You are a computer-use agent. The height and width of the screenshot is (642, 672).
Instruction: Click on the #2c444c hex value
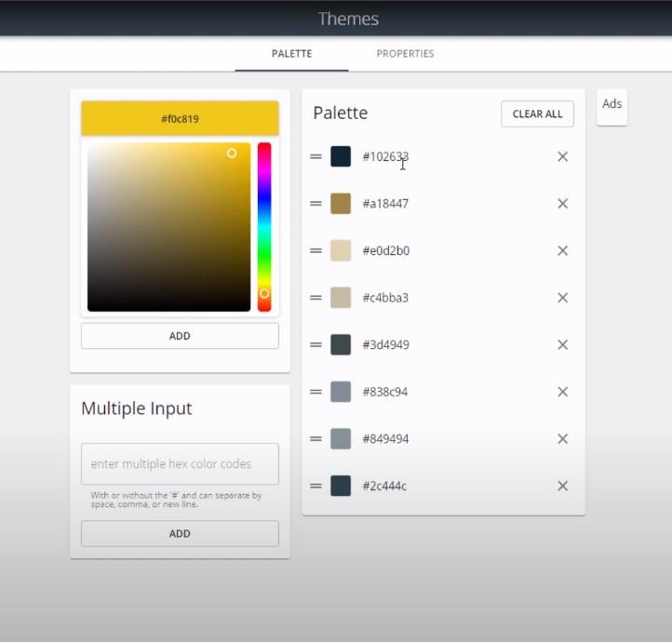pyautogui.click(x=384, y=486)
